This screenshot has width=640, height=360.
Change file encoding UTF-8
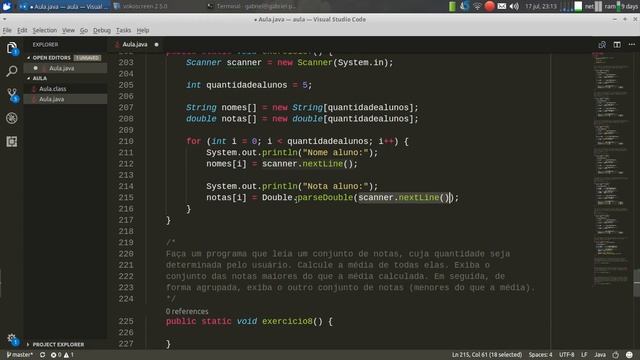tap(567, 355)
